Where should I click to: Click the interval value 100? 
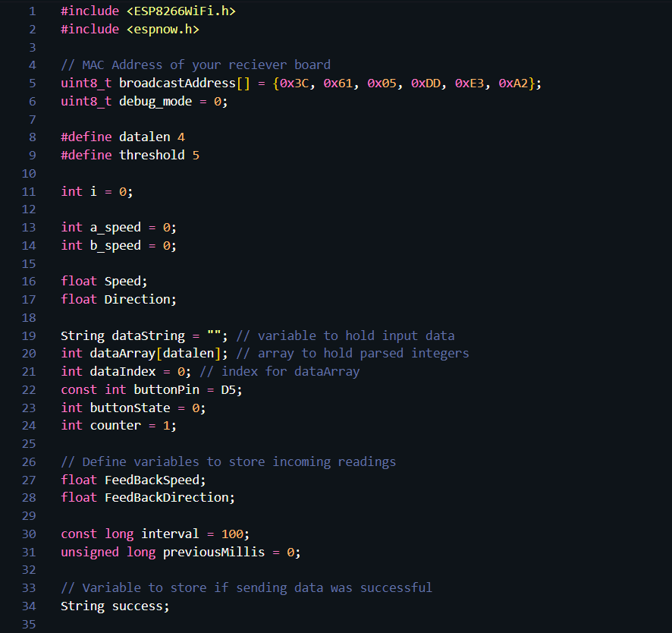coord(231,534)
